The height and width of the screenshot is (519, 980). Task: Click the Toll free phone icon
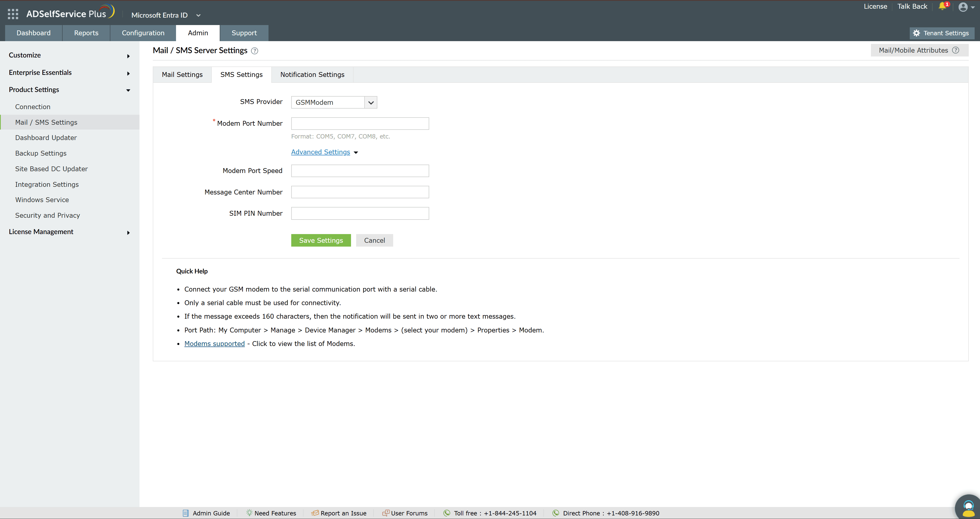pyautogui.click(x=447, y=513)
